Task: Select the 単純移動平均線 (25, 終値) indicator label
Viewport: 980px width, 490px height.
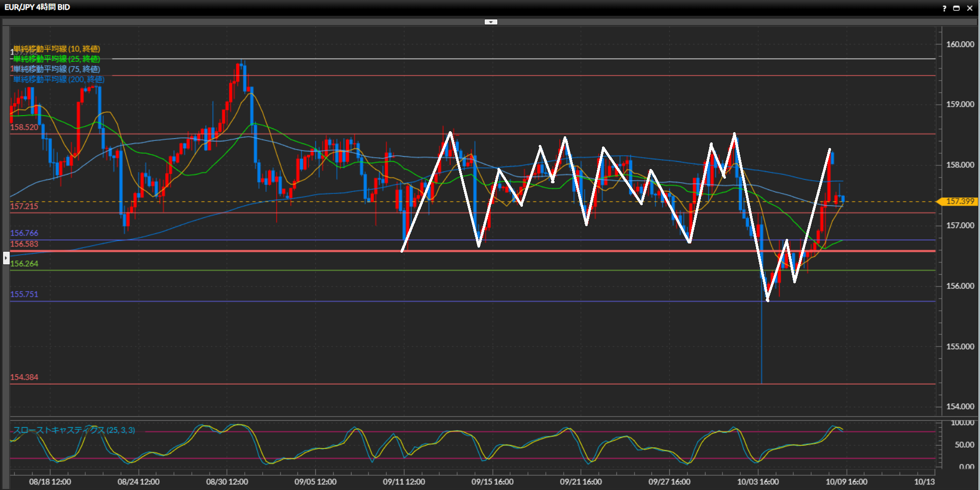Action: pyautogui.click(x=57, y=59)
